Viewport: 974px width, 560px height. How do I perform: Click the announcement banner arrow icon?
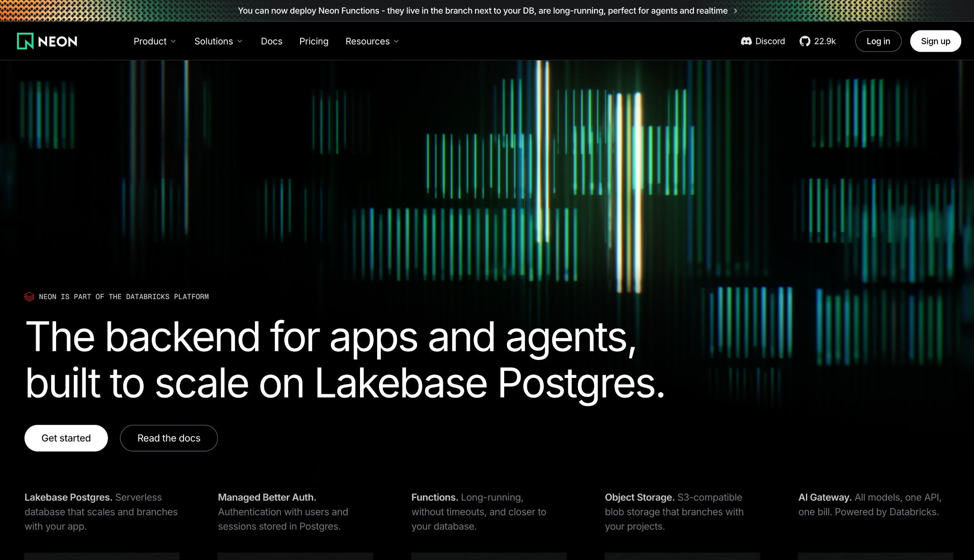[x=735, y=10]
